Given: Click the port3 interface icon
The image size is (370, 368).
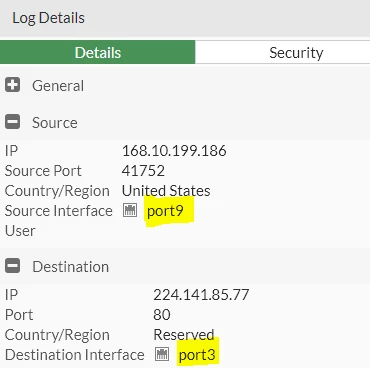Looking at the screenshot, I should pos(162,354).
